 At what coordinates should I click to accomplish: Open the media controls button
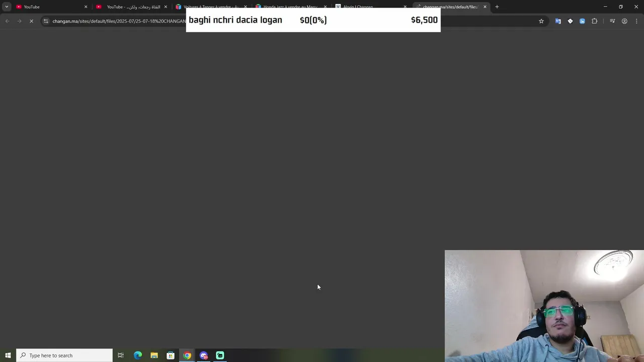pos(612,21)
